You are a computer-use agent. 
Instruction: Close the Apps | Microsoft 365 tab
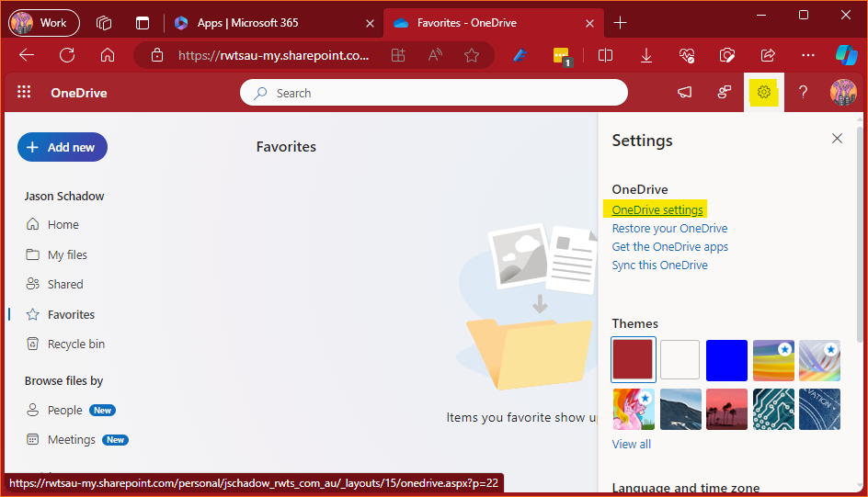tap(371, 23)
